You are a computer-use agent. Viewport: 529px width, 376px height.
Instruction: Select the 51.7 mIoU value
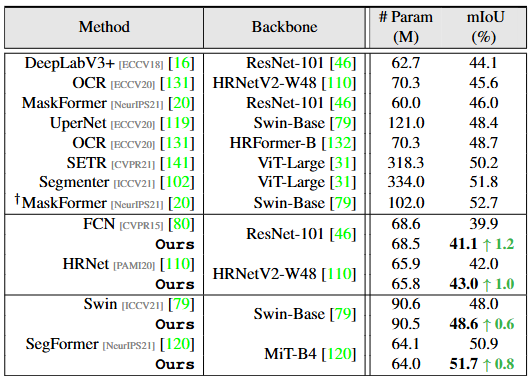tap(464, 364)
